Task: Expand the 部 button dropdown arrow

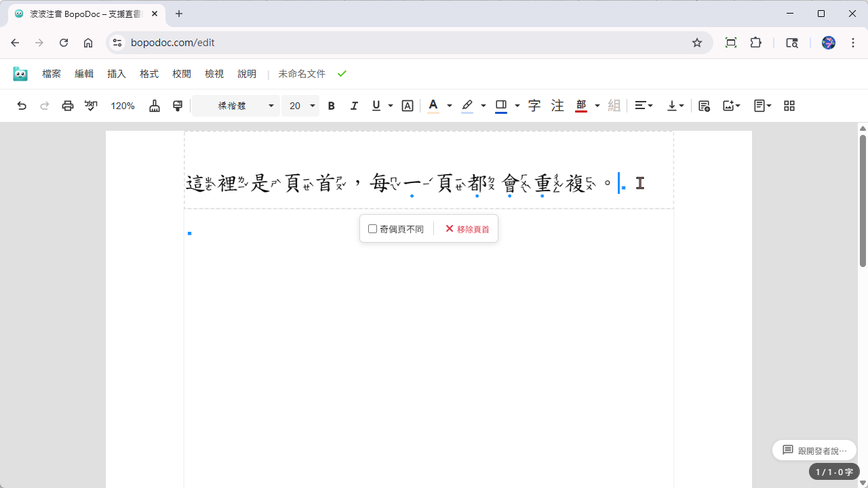Action: 597,106
